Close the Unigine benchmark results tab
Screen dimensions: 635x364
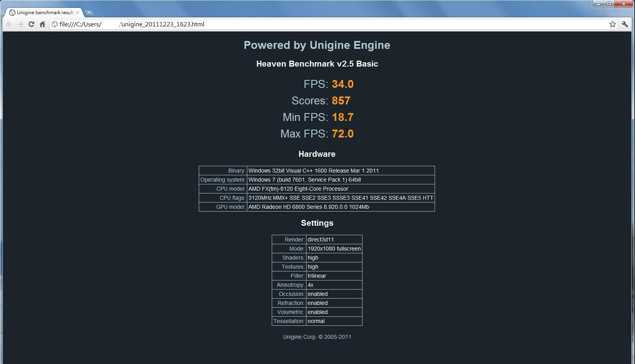(x=78, y=13)
